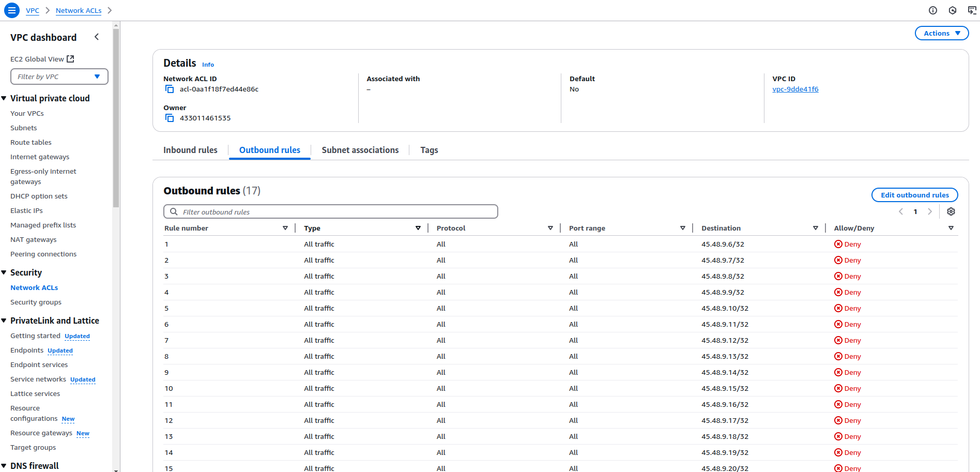The width and height of the screenshot is (980, 472).
Task: Open the Actions dropdown menu
Action: click(941, 33)
